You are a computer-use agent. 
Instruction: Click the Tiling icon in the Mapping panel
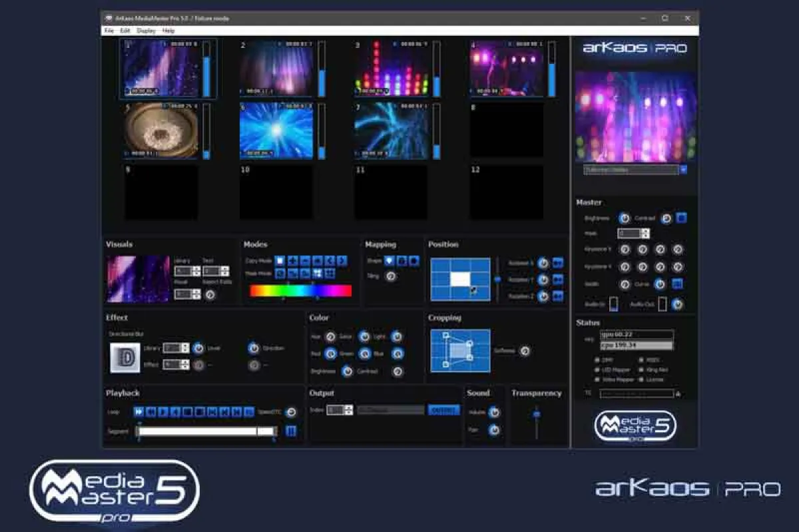click(391, 276)
